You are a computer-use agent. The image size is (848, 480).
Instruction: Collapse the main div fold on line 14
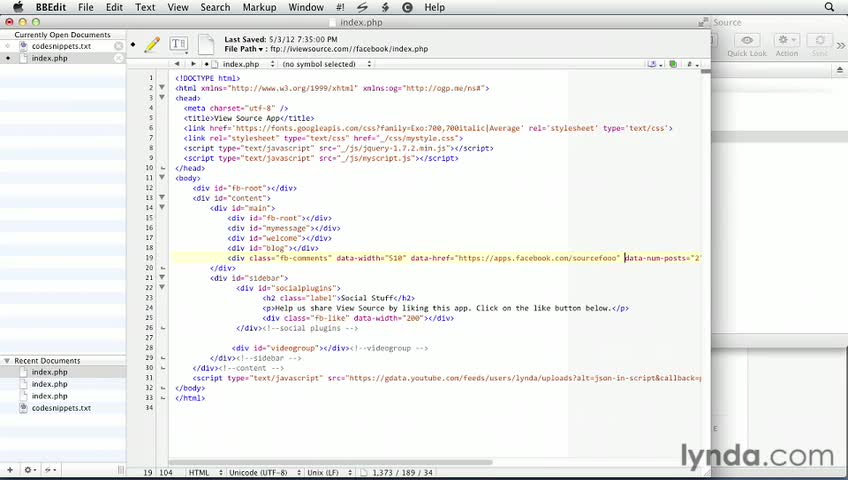click(x=162, y=207)
